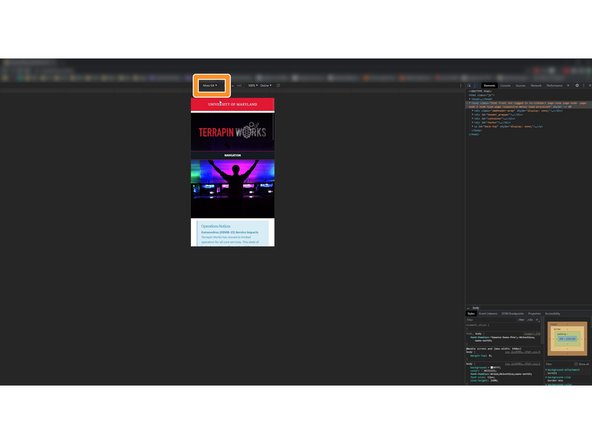Image resolution: width=592 pixels, height=444 pixels.
Task: Focus the Styles filter input
Action: [491, 320]
